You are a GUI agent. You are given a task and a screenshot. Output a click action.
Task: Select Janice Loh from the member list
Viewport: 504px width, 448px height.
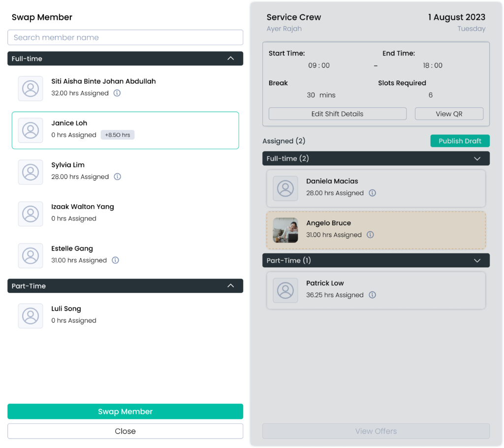(x=125, y=130)
